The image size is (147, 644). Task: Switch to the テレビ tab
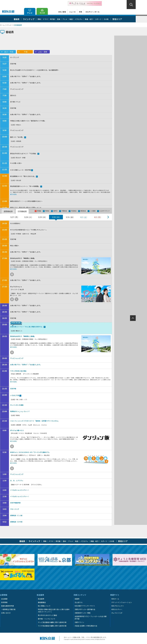click(x=30, y=12)
